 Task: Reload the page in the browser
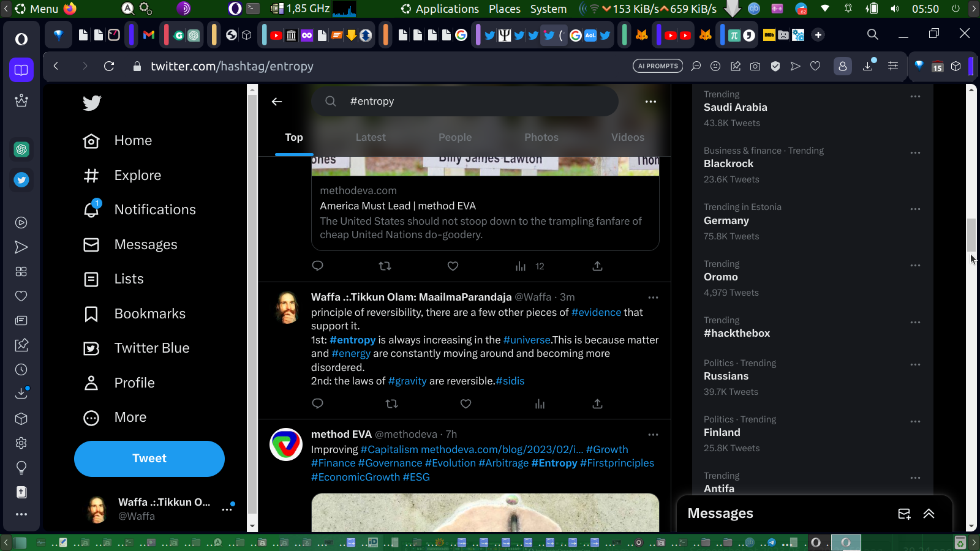(x=109, y=66)
